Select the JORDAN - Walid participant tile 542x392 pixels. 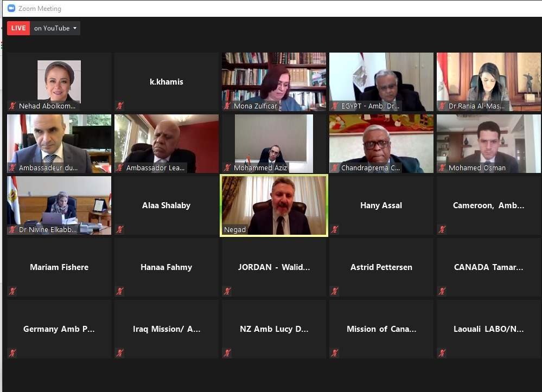click(x=274, y=267)
